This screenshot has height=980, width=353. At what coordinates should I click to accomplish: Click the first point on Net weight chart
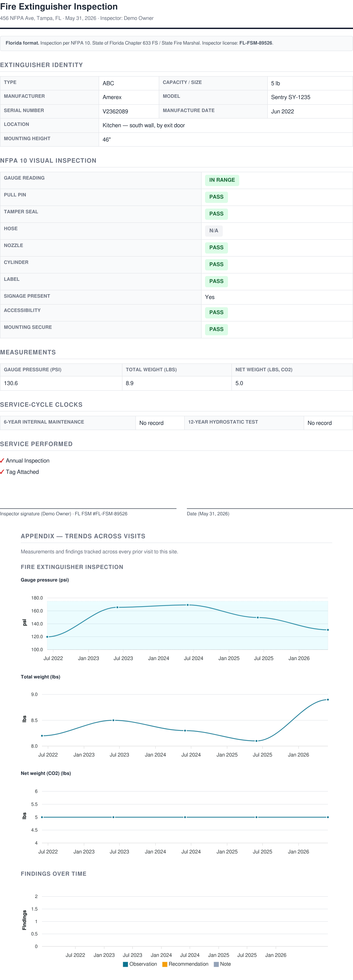pyautogui.click(x=42, y=817)
